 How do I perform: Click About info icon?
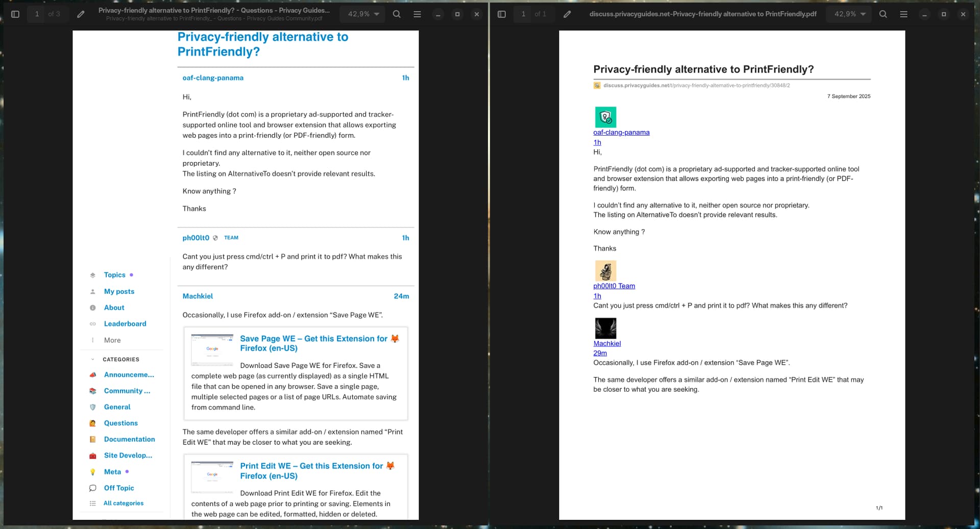pos(92,308)
